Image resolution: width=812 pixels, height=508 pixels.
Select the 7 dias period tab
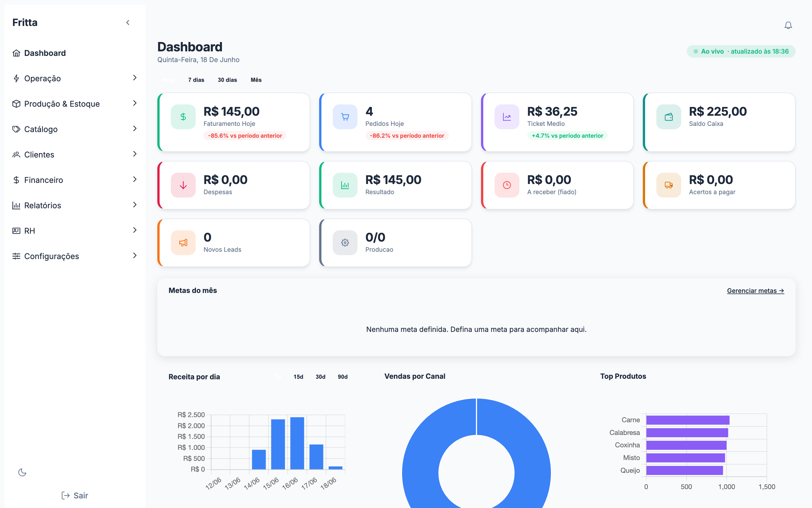pyautogui.click(x=196, y=80)
